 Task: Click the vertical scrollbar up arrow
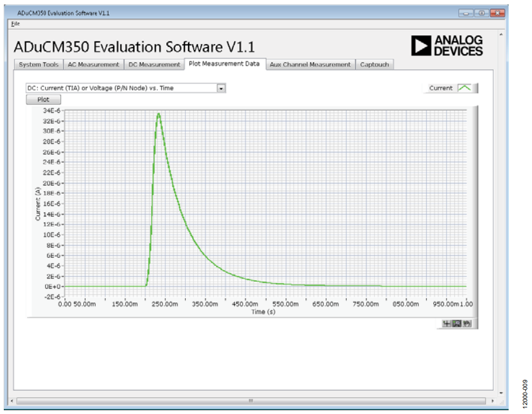point(501,34)
